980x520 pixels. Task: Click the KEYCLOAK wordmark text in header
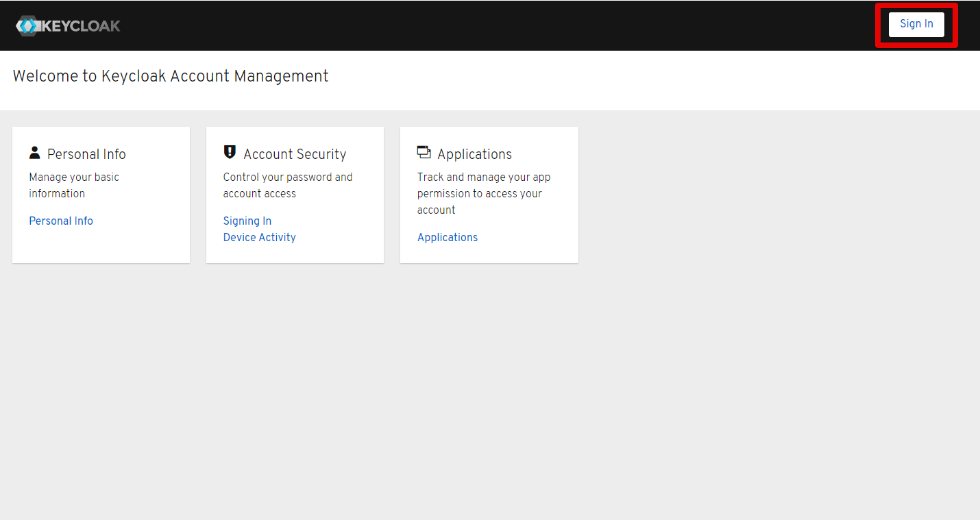(x=81, y=26)
